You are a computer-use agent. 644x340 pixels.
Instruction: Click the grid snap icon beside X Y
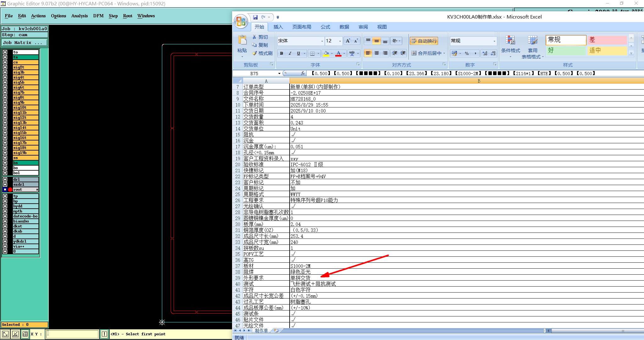click(x=25, y=334)
